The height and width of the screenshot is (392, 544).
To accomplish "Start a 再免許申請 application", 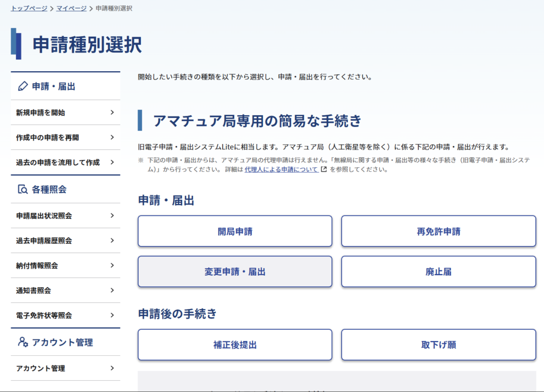I will (438, 231).
